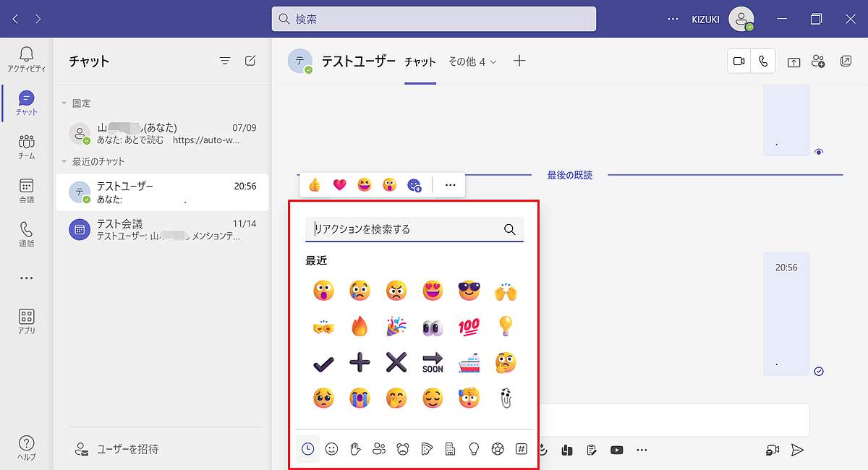Screen dimensions: 868x470
Task: Start an audio call
Action: 763,61
